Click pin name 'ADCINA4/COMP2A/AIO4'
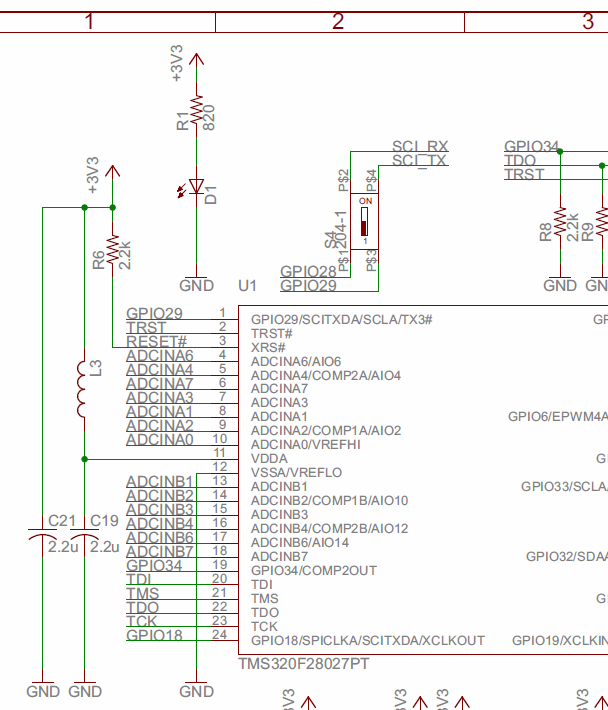The image size is (608, 710). click(x=326, y=376)
